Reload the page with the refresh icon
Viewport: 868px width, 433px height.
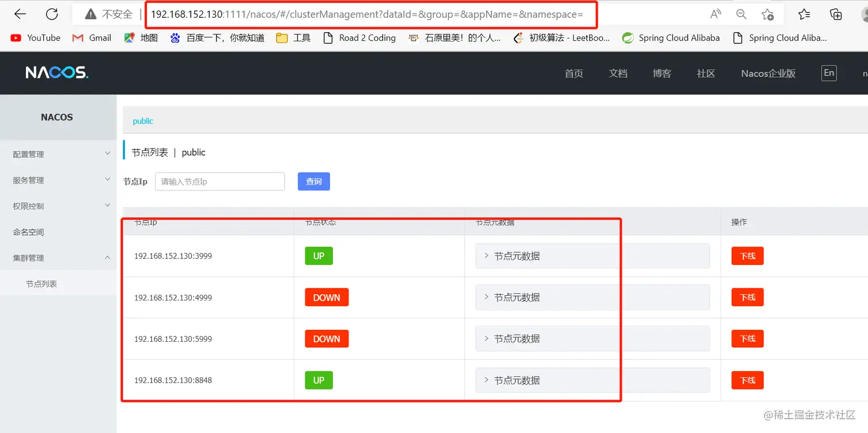click(52, 14)
